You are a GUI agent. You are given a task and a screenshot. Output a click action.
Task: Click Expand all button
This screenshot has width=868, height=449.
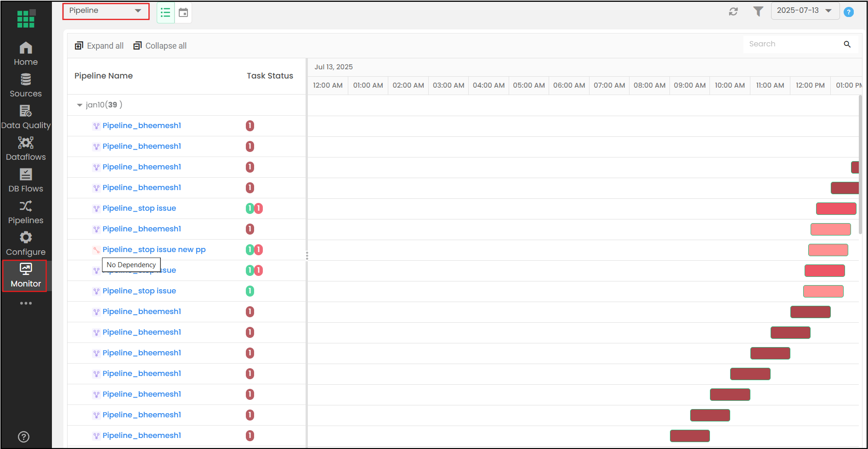coord(99,46)
